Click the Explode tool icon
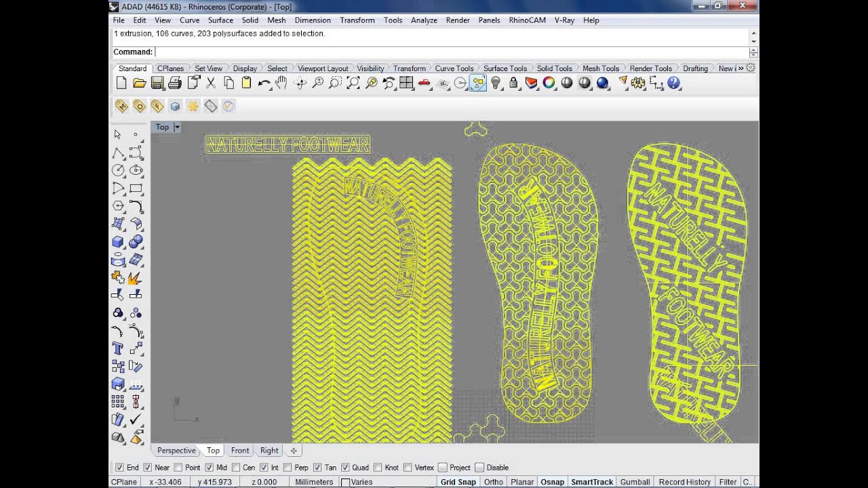 136,277
